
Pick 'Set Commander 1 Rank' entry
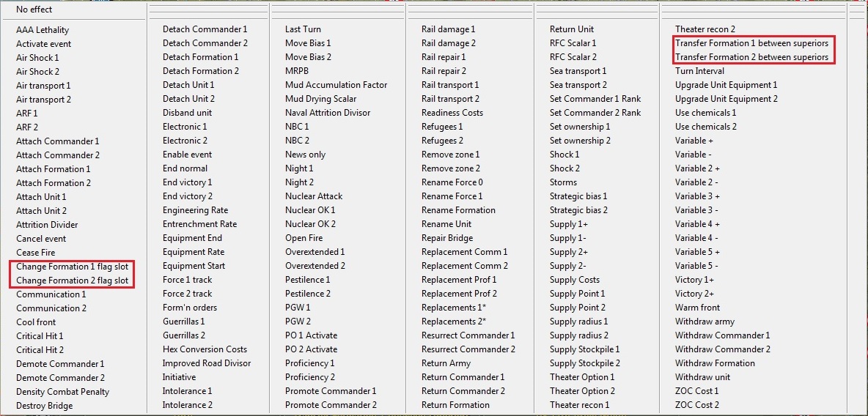tap(595, 98)
